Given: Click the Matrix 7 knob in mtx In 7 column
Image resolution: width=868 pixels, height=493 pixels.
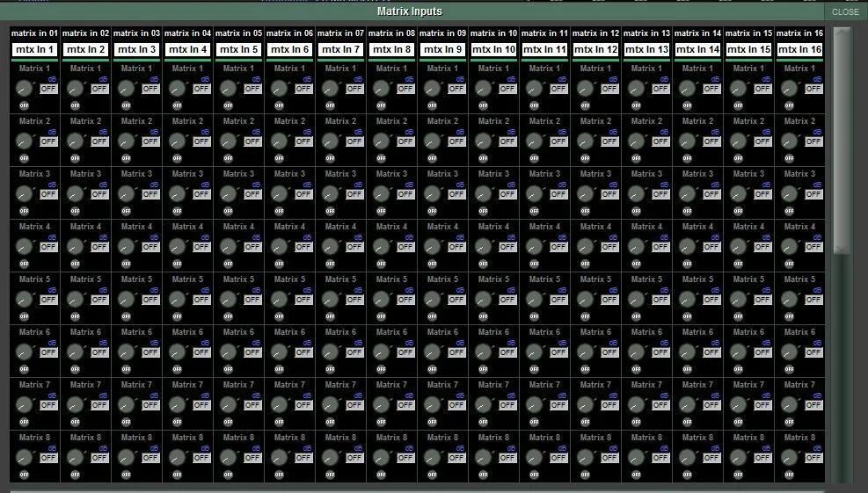Looking at the screenshot, I should tap(330, 406).
